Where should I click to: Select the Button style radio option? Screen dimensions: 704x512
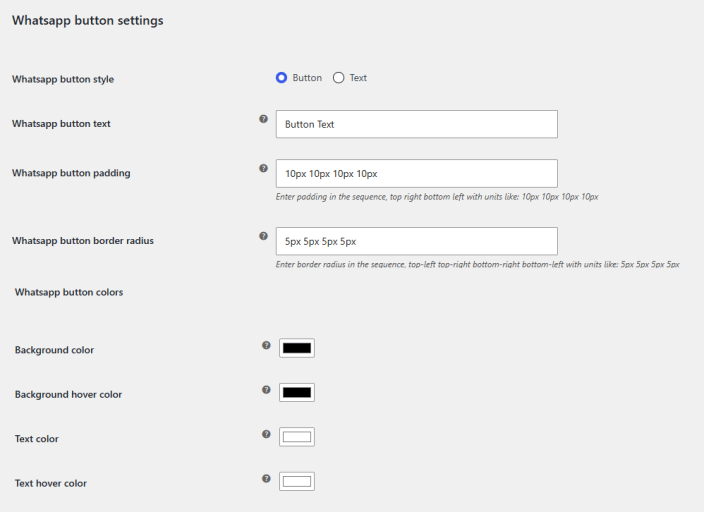[282, 78]
